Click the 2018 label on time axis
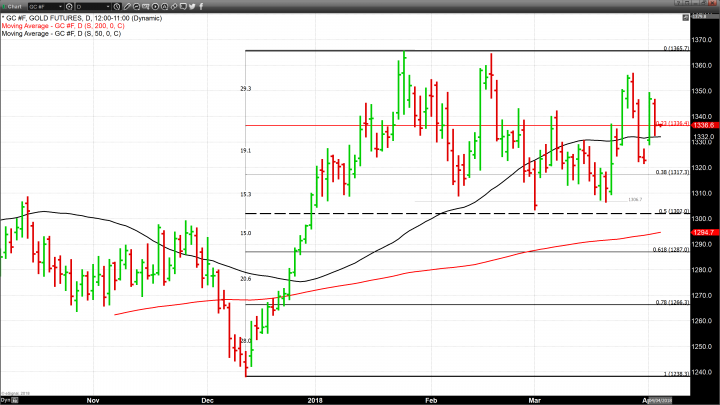 (x=315, y=400)
